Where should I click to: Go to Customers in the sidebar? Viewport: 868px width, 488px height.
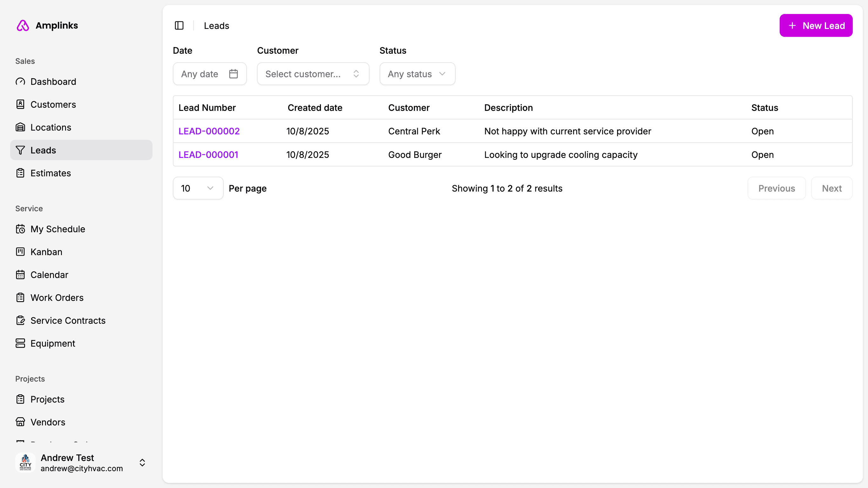[53, 105]
